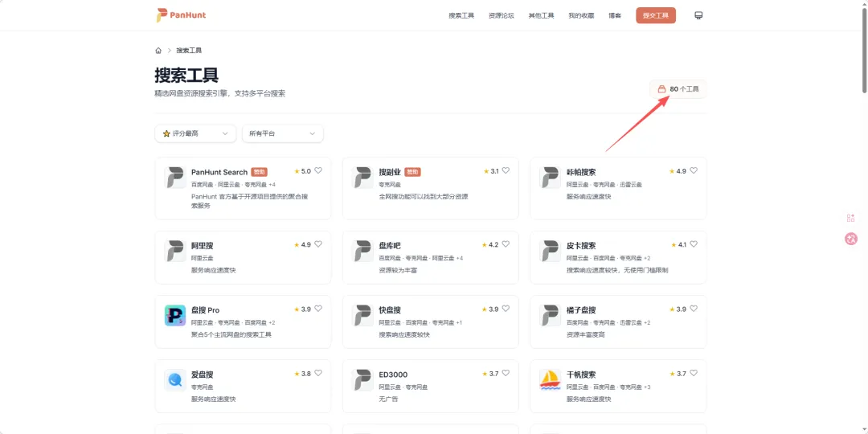Click 全网搜功能可以找到大部分资源 description
The image size is (868, 434).
[x=424, y=197]
